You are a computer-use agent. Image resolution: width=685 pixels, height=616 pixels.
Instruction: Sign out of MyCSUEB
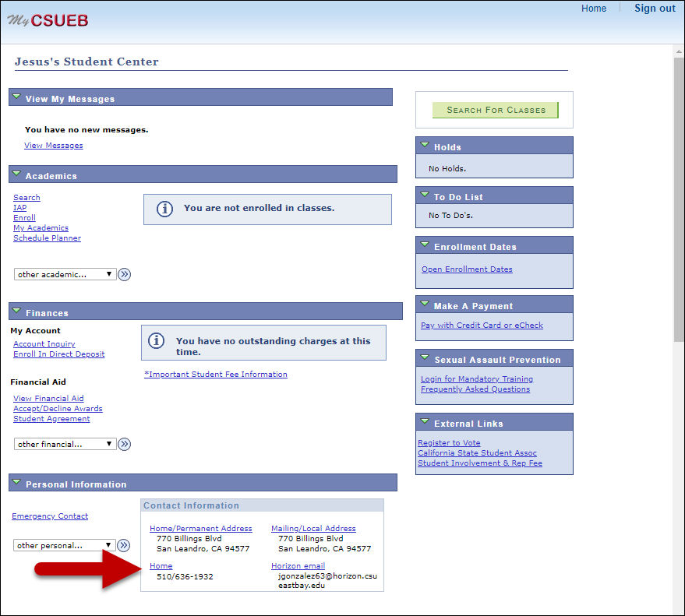click(x=655, y=9)
